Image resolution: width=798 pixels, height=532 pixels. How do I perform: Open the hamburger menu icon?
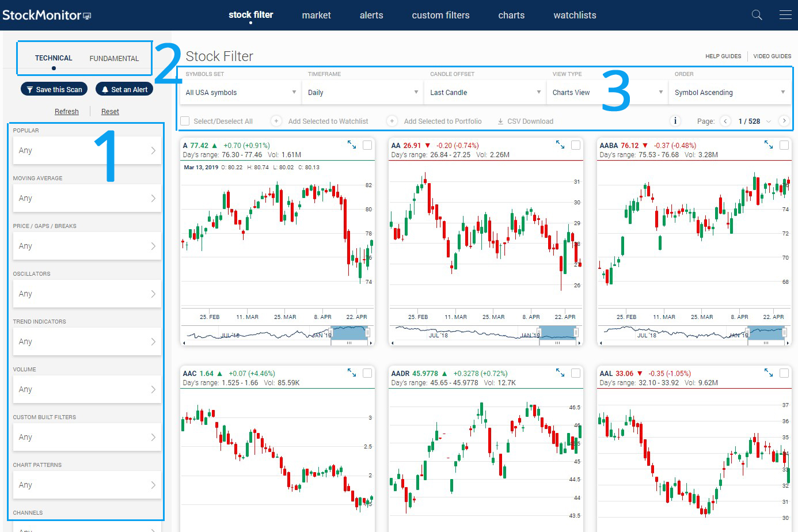tap(785, 15)
